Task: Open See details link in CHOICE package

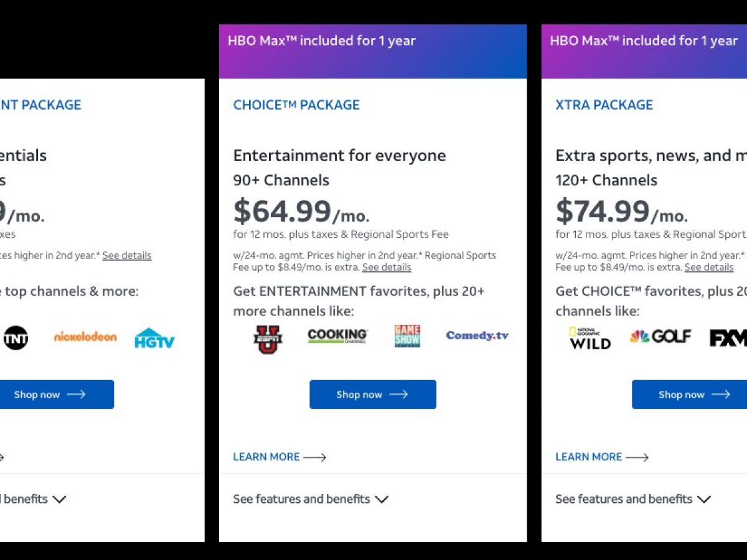Action: point(387,268)
